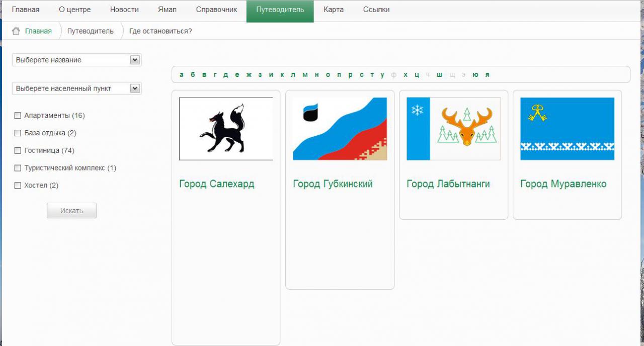Filter by letter в
Viewport: 644px width, 346px height.
[x=204, y=75]
